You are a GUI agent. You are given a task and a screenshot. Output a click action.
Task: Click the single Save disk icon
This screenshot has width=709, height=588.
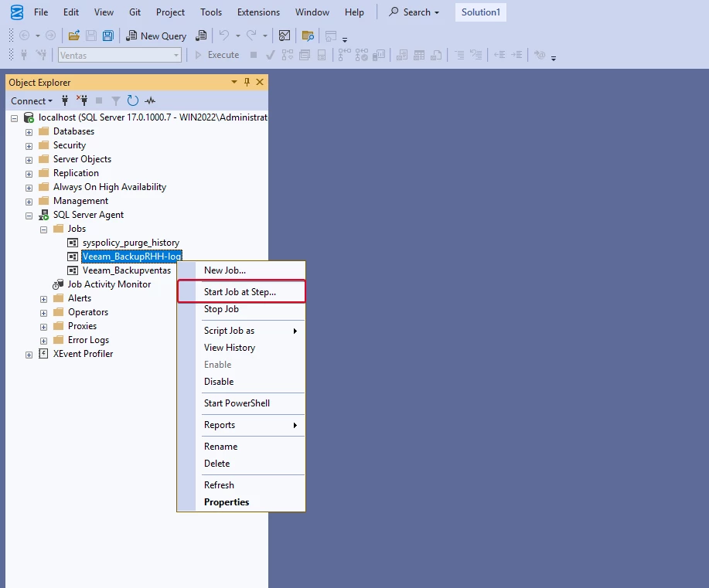point(91,36)
